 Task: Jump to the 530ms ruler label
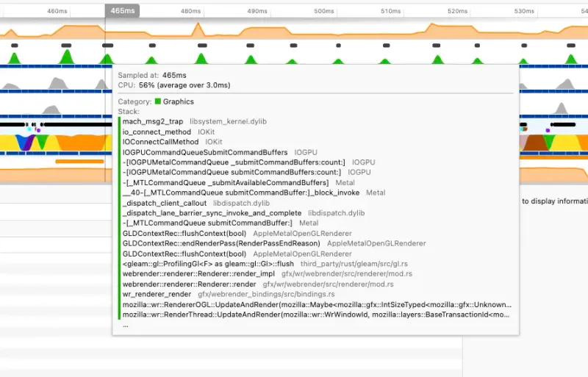pos(523,11)
